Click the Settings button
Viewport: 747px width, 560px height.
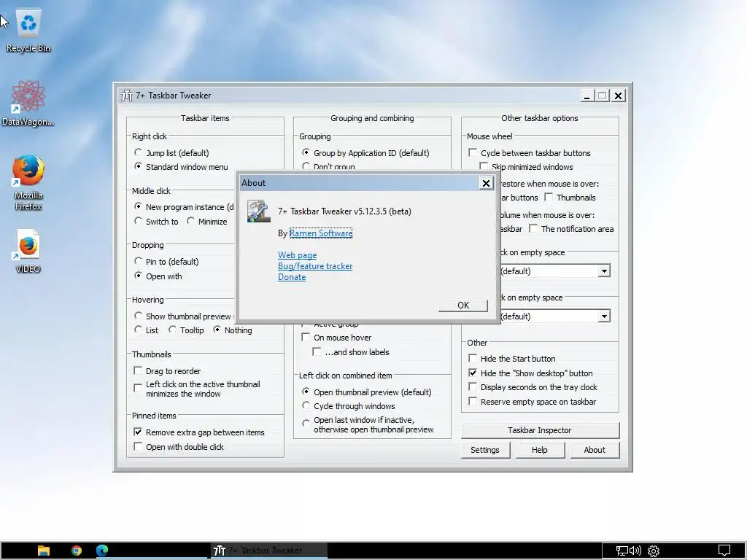point(485,450)
